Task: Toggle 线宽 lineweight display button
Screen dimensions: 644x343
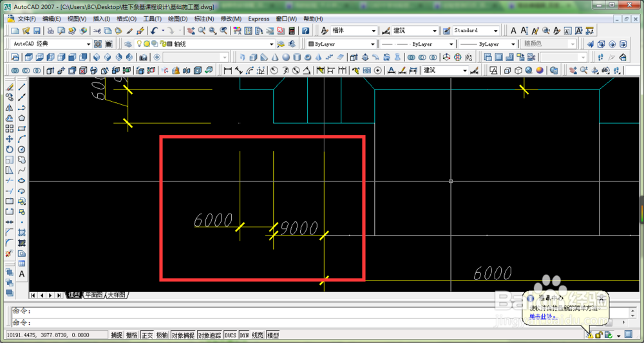Action: tap(258, 335)
